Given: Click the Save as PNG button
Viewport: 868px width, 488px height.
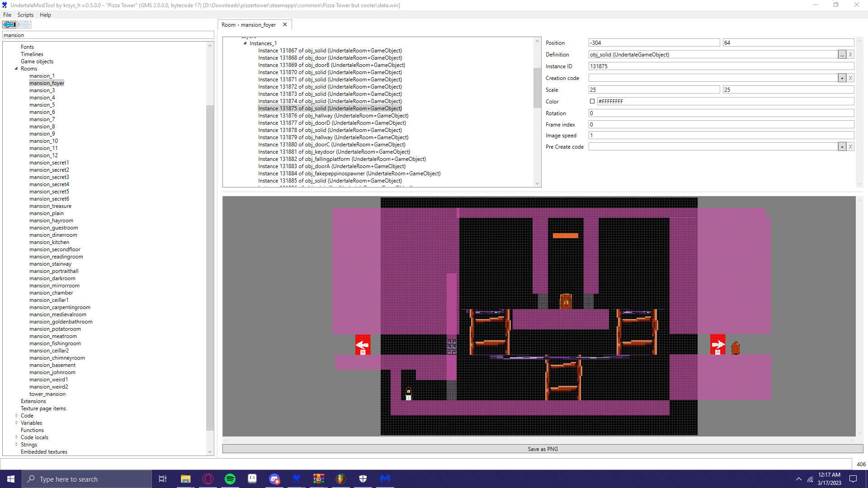Looking at the screenshot, I should [542, 449].
